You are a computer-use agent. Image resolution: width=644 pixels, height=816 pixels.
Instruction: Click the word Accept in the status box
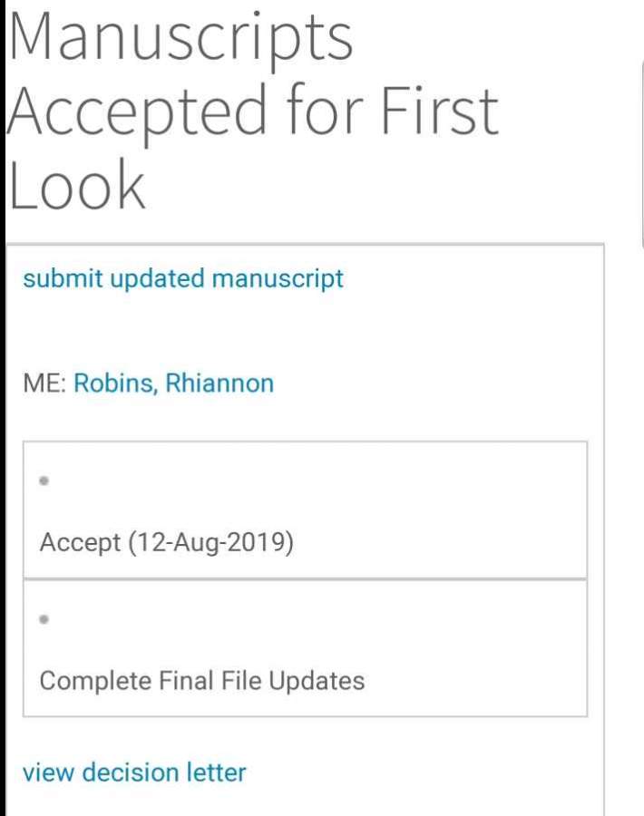pos(80,543)
